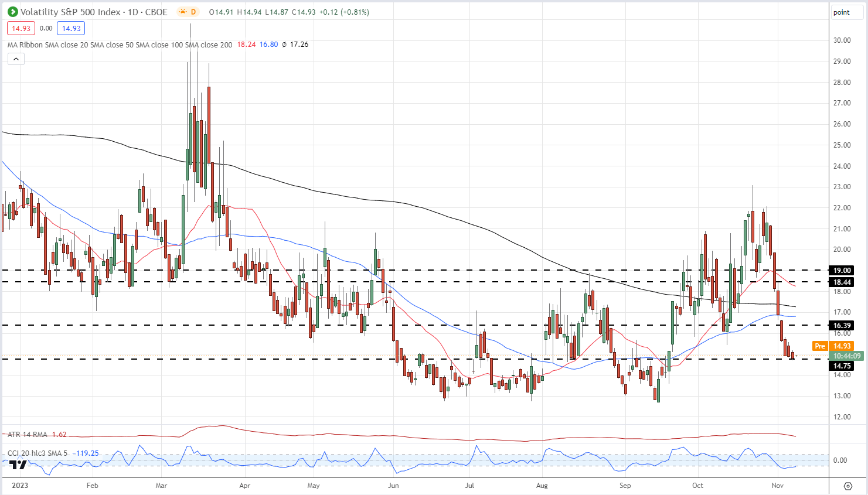
Task: Click the May label on time axis
Action: coord(314,486)
